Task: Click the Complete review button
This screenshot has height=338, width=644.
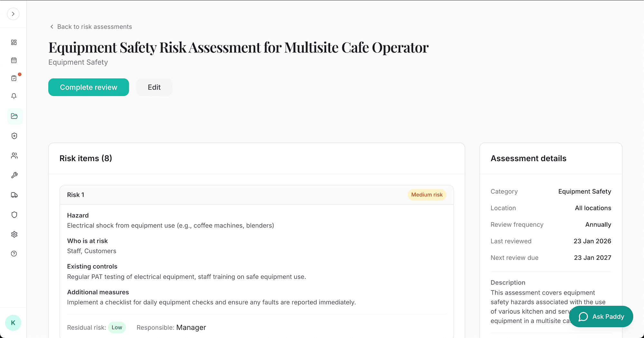Action: click(x=88, y=87)
